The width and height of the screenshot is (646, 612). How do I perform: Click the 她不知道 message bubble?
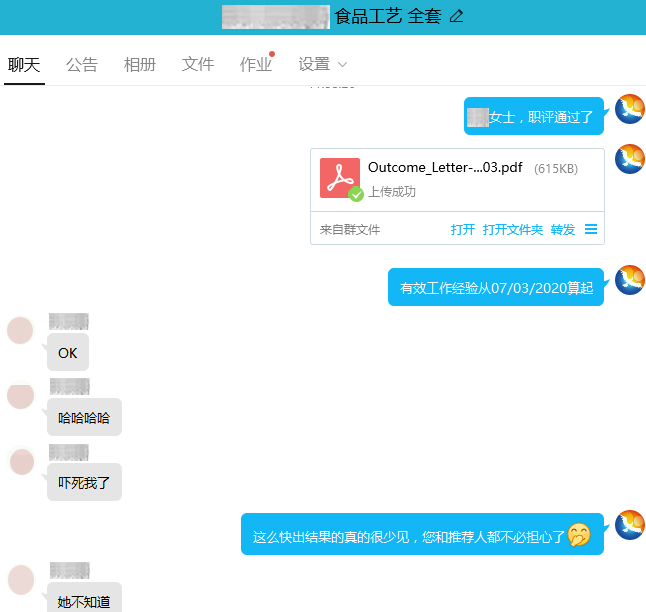point(84,600)
